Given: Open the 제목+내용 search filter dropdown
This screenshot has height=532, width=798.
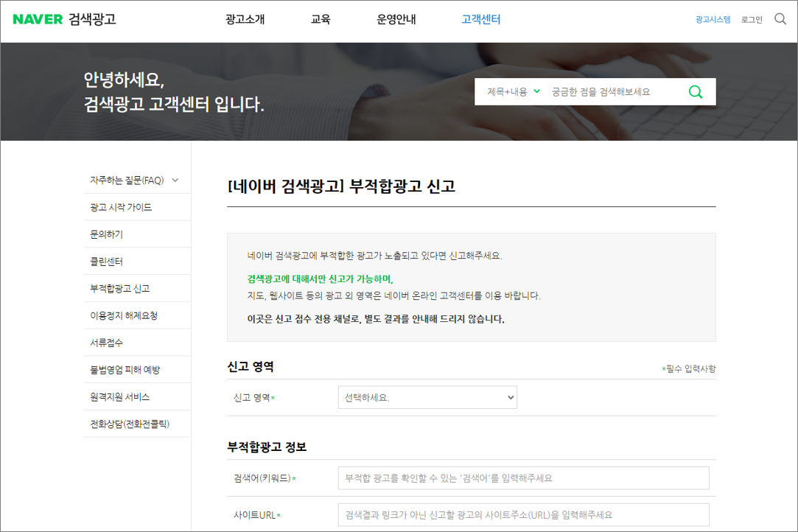Looking at the screenshot, I should [x=511, y=91].
